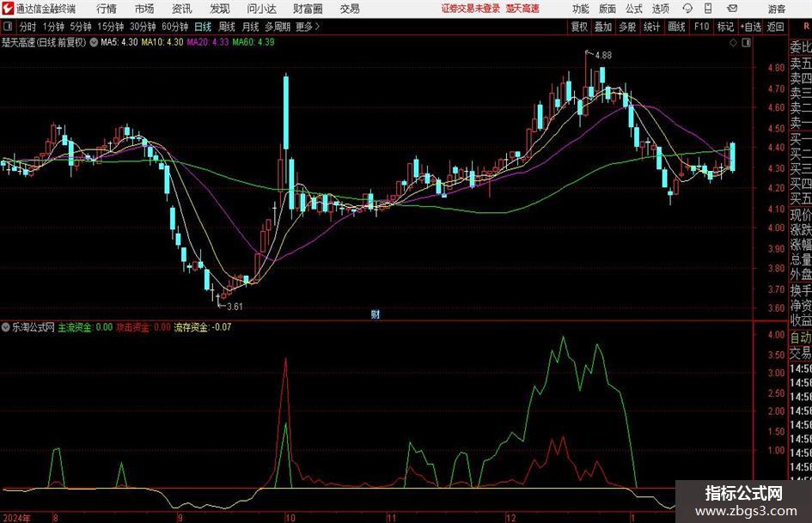Screen dimensions: 812x523
Task: Open the 功能 menu
Action: coord(581,9)
